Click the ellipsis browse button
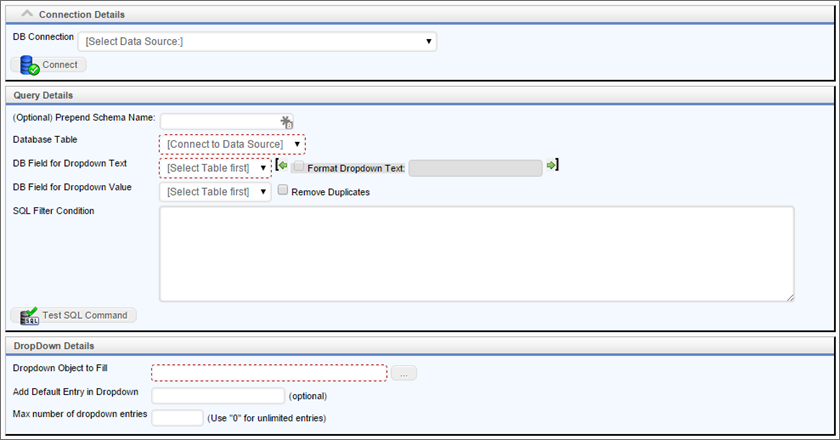 404,373
